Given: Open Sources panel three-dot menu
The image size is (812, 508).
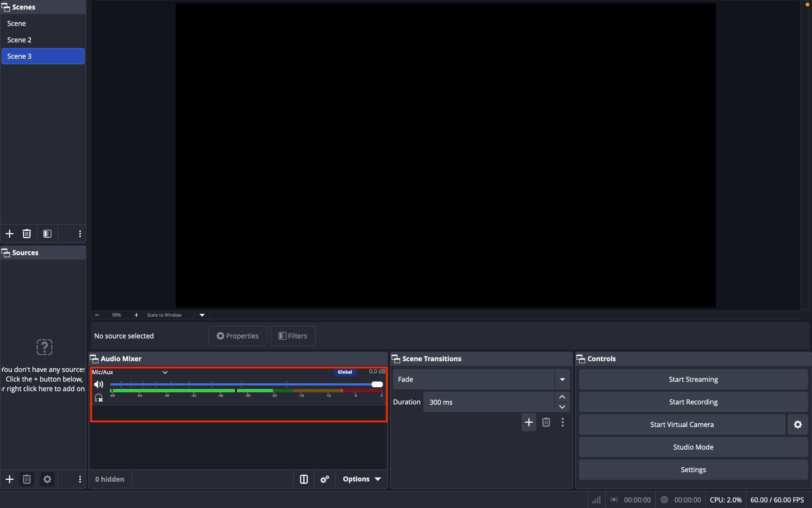Looking at the screenshot, I should [x=80, y=479].
